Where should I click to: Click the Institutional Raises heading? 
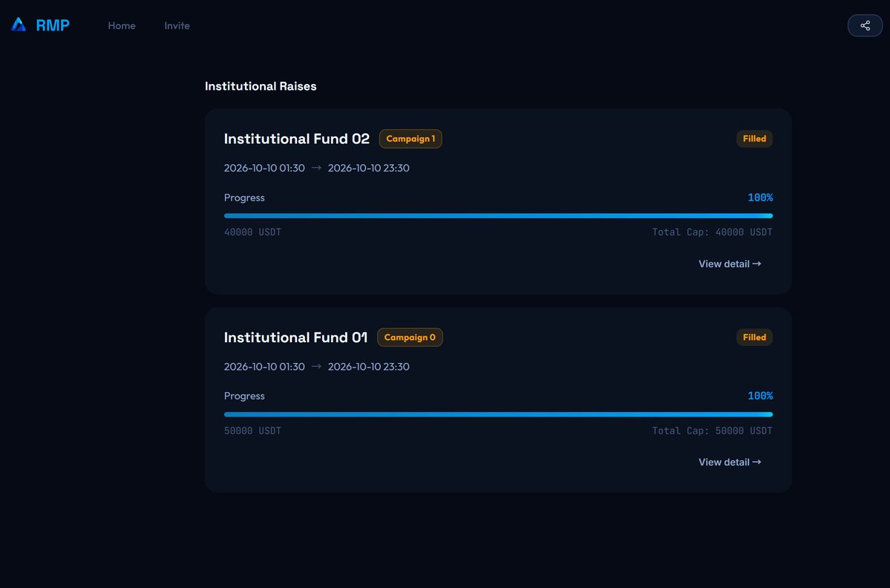pyautogui.click(x=261, y=86)
